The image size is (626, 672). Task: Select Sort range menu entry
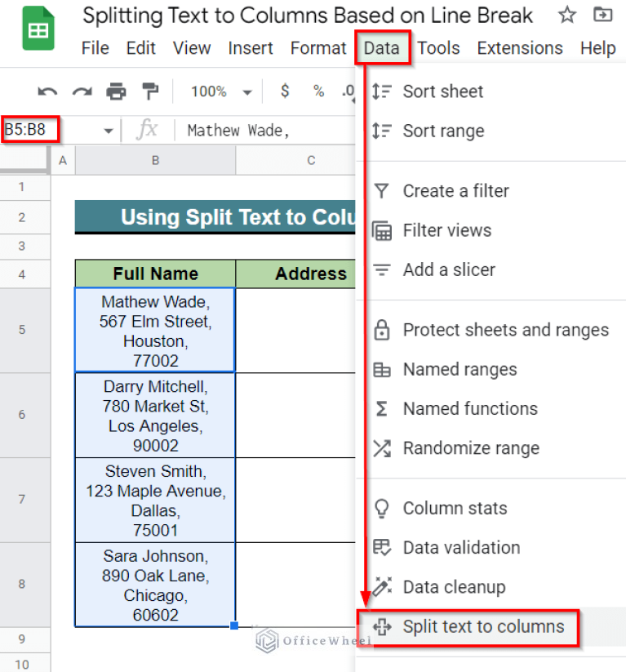click(443, 131)
